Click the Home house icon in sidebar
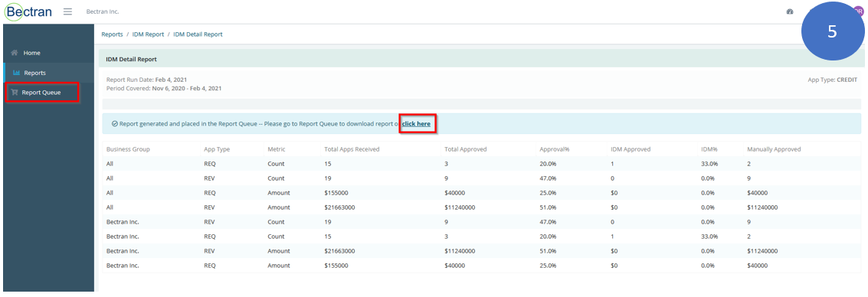The height and width of the screenshot is (297, 868). click(15, 53)
